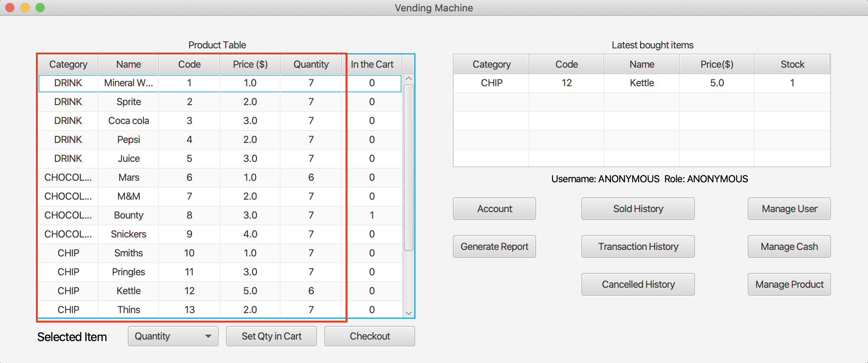Open Manage Product
This screenshot has width=868, height=363.
click(789, 284)
